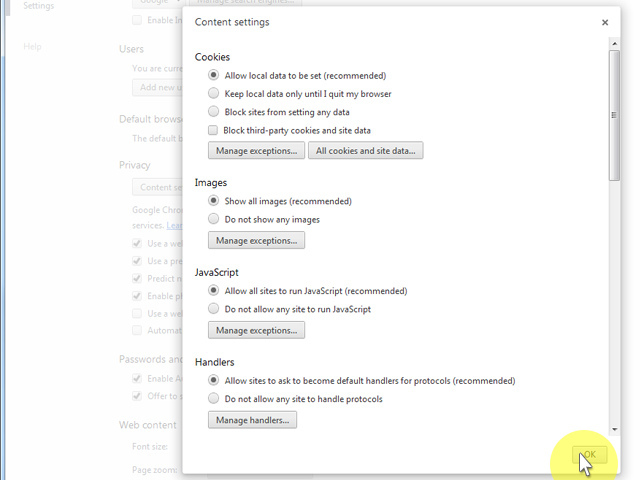Close the Content settings dialog

point(605,22)
